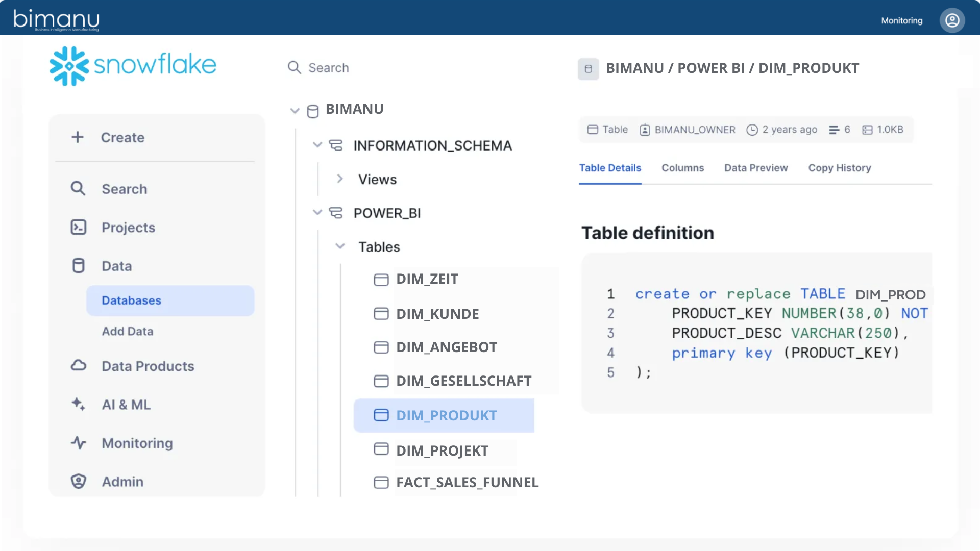Select the DIM_KUNDE table
This screenshot has height=551, width=980.
[x=437, y=314]
